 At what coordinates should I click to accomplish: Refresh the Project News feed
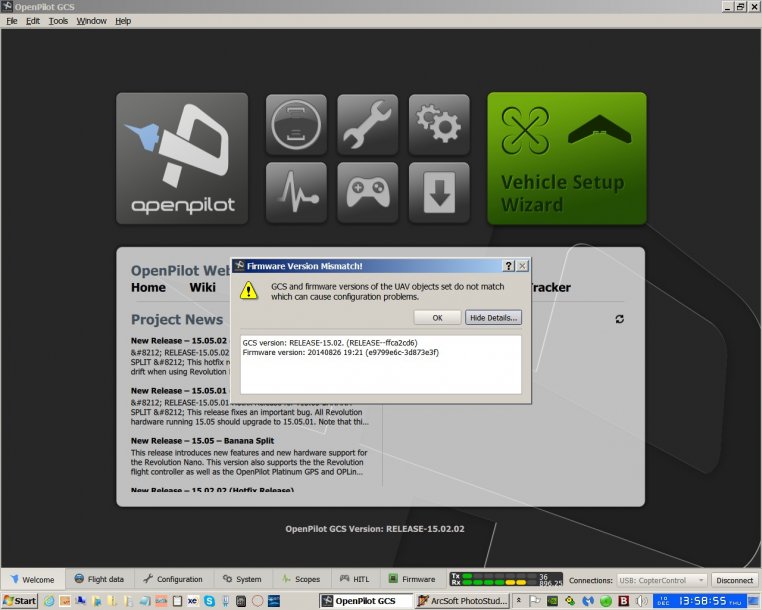(x=619, y=319)
